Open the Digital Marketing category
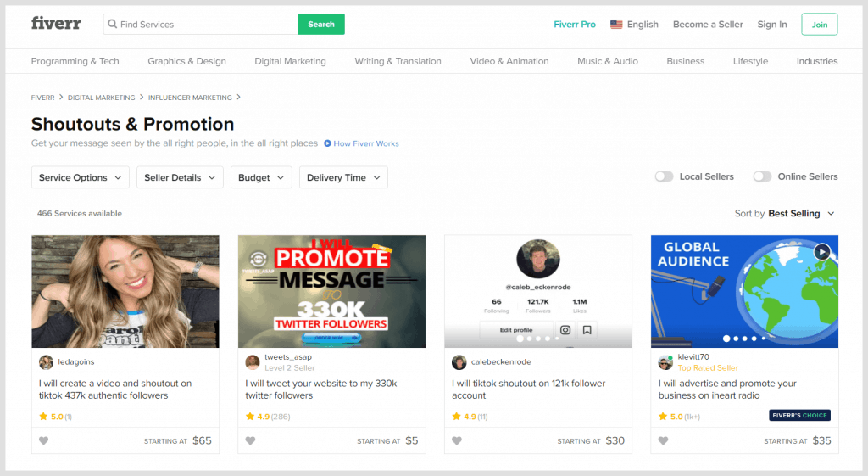Screen dimensions: 868x476 point(290,61)
